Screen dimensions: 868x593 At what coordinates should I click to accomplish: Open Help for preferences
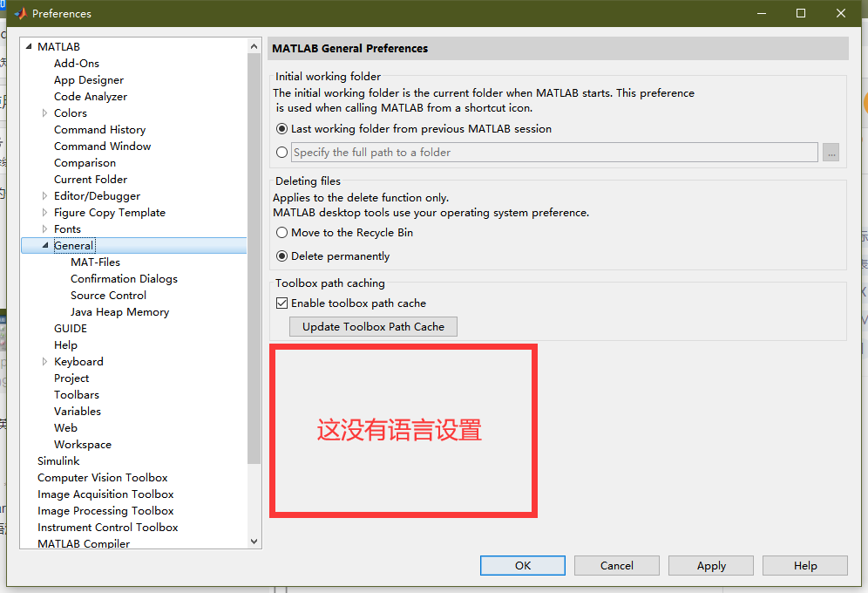click(x=805, y=565)
